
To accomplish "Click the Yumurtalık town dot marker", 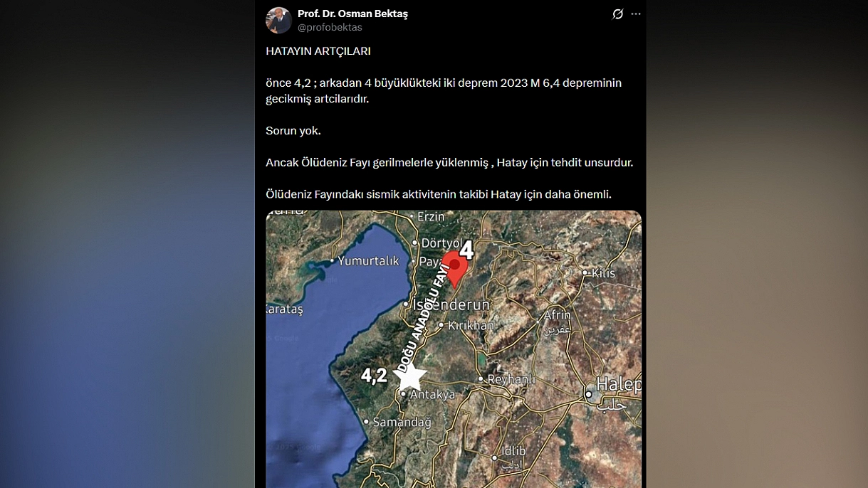I will tap(333, 260).
